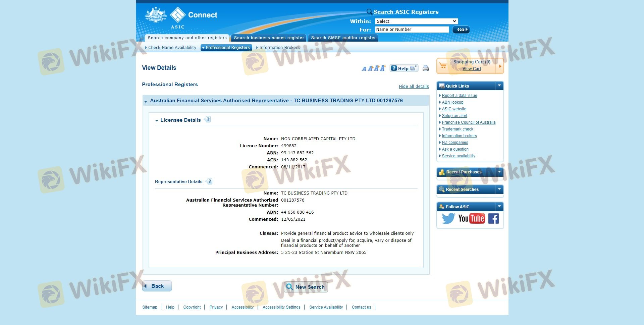Click the Hide all details link
Viewport: 644px width, 325px height.
414,87
